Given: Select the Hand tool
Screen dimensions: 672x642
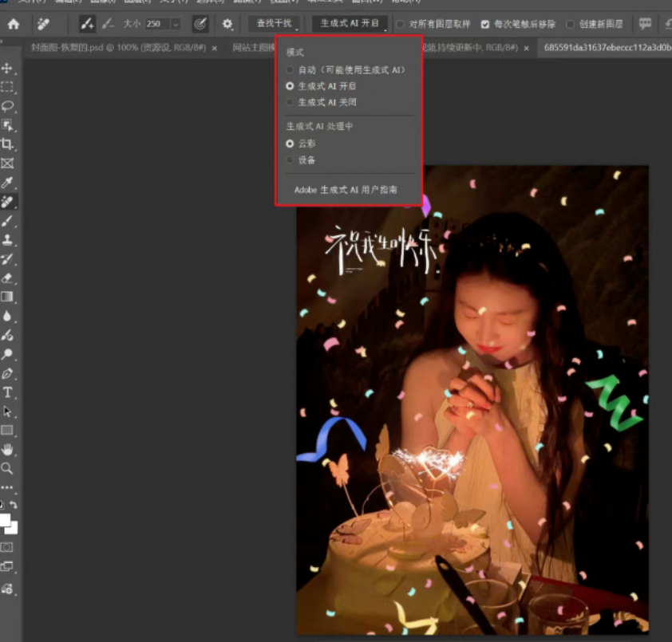Looking at the screenshot, I should [7, 449].
